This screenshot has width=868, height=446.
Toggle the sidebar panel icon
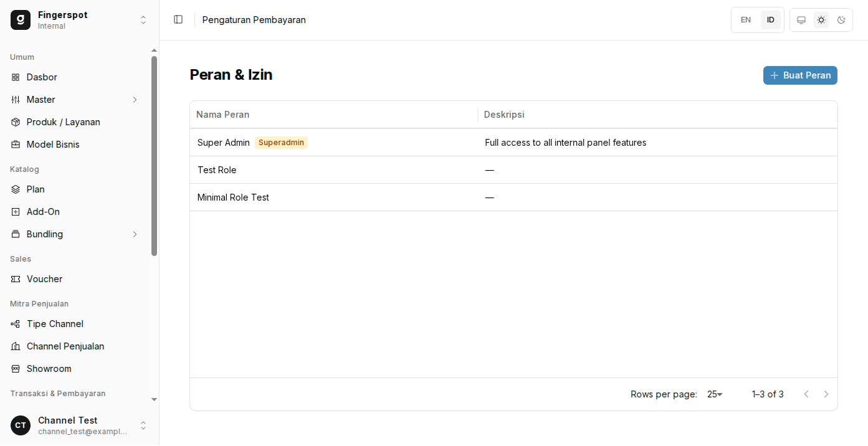pyautogui.click(x=178, y=20)
